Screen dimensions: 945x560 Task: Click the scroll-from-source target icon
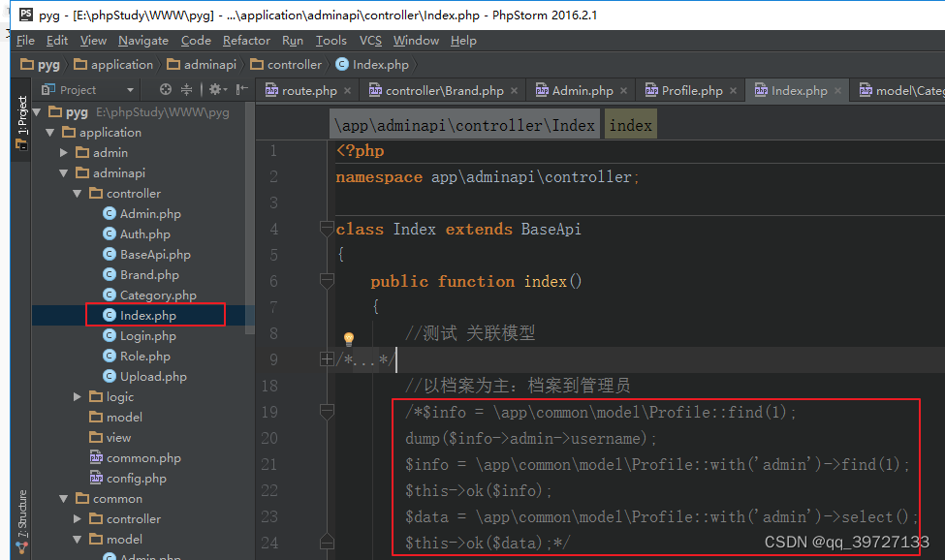166,90
